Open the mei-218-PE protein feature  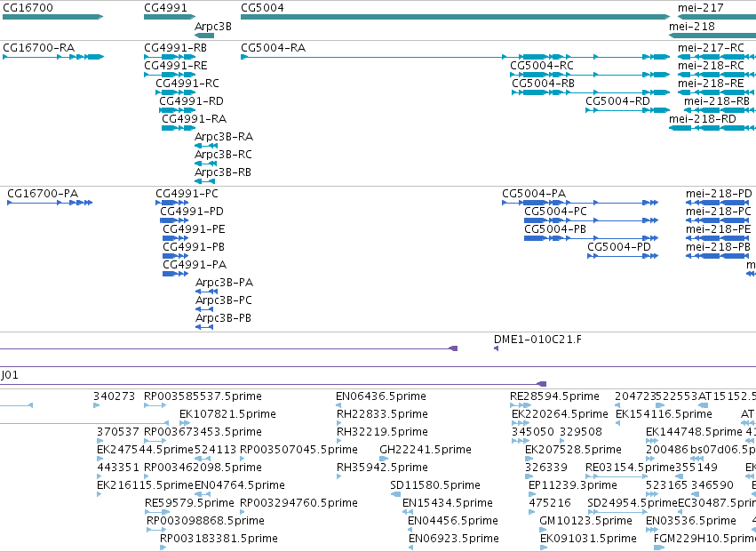718,238
